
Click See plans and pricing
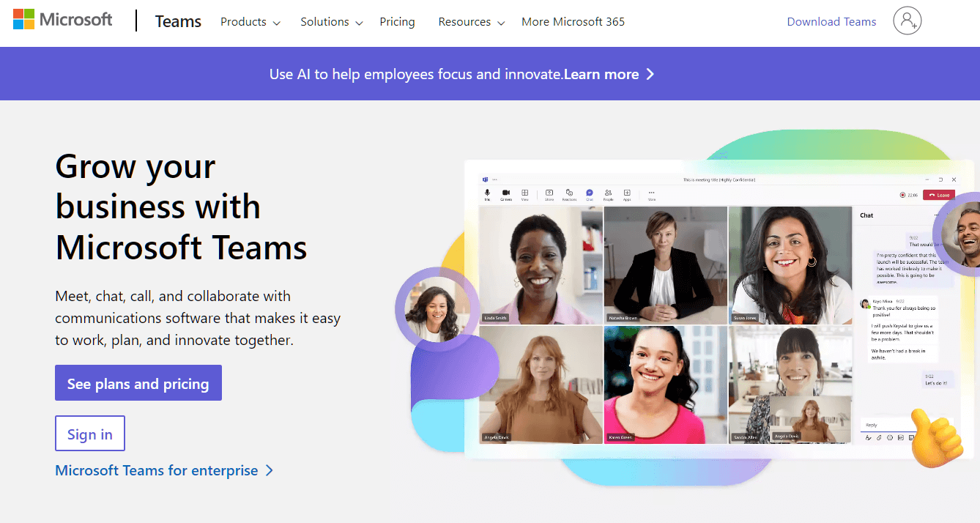point(138,382)
